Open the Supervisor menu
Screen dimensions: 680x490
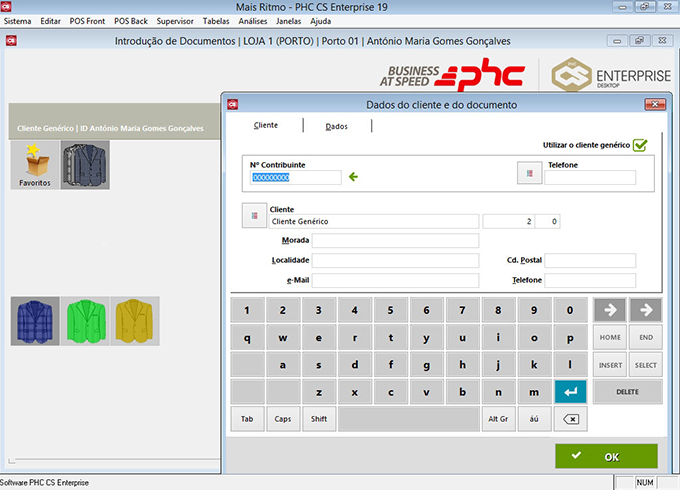(175, 21)
